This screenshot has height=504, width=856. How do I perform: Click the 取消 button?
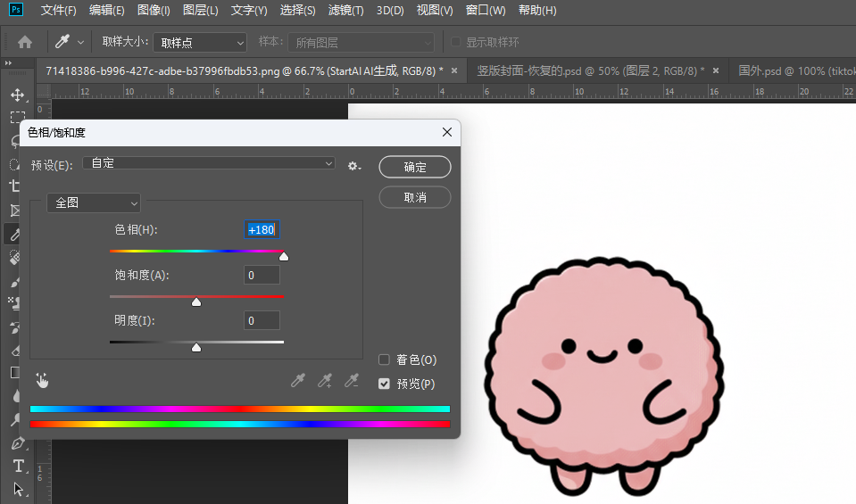coord(414,196)
